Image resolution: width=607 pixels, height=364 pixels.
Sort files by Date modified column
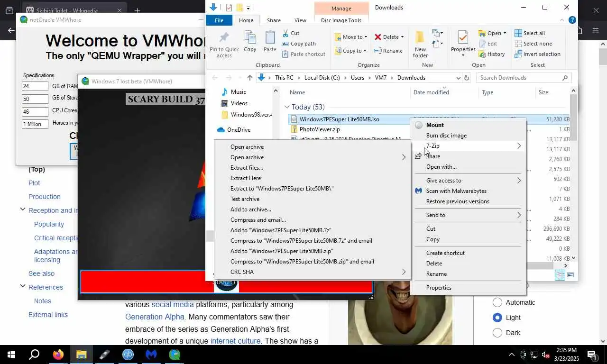[x=431, y=92]
